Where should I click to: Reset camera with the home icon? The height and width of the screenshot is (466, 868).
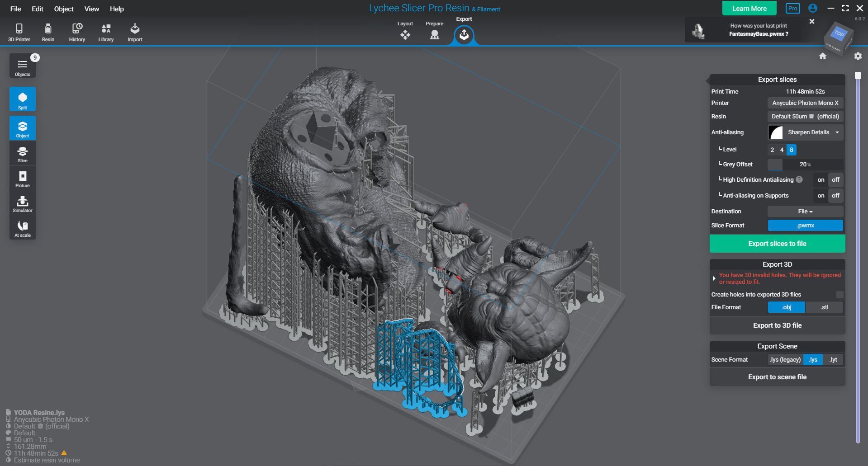pos(823,56)
